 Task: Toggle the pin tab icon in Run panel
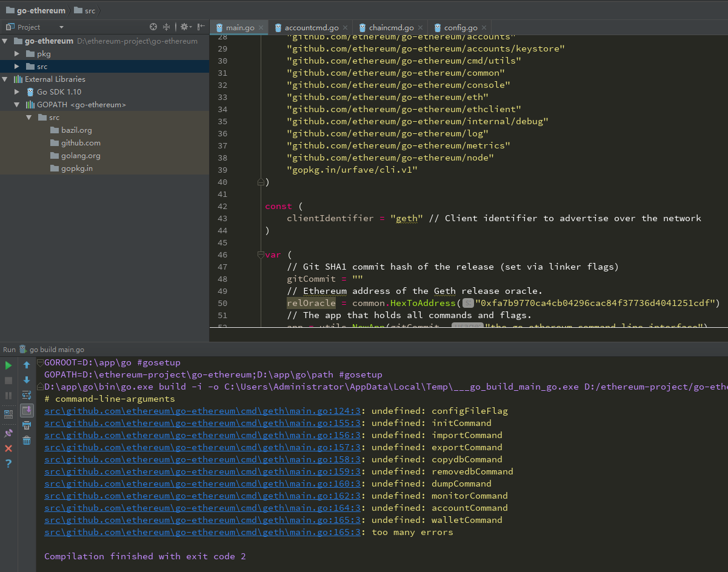(x=8, y=433)
